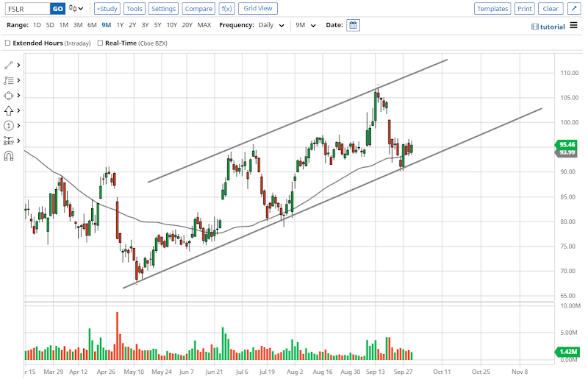Click the +Study button
The width and height of the screenshot is (588, 379).
point(107,9)
